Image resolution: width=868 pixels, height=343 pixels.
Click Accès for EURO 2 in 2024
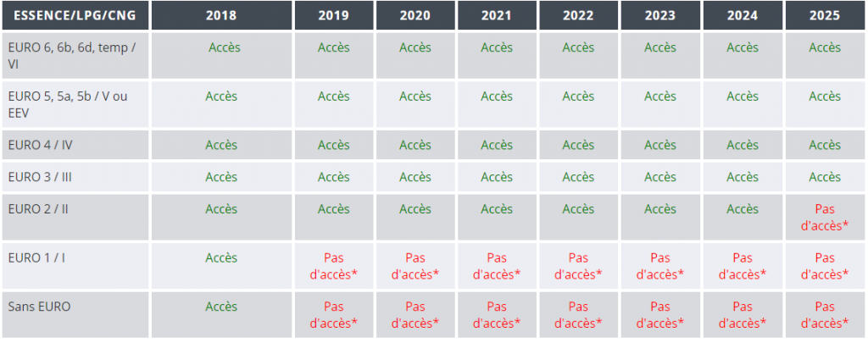[x=743, y=209]
